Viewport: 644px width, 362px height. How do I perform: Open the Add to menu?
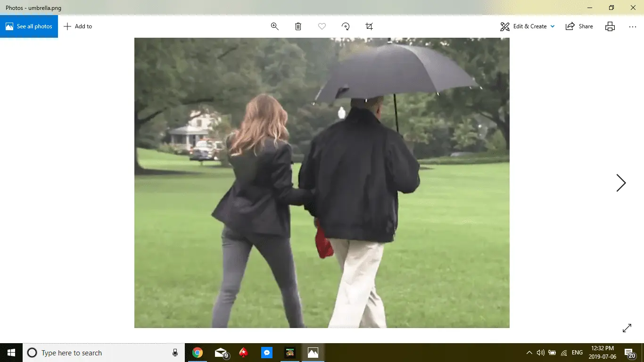click(78, 26)
